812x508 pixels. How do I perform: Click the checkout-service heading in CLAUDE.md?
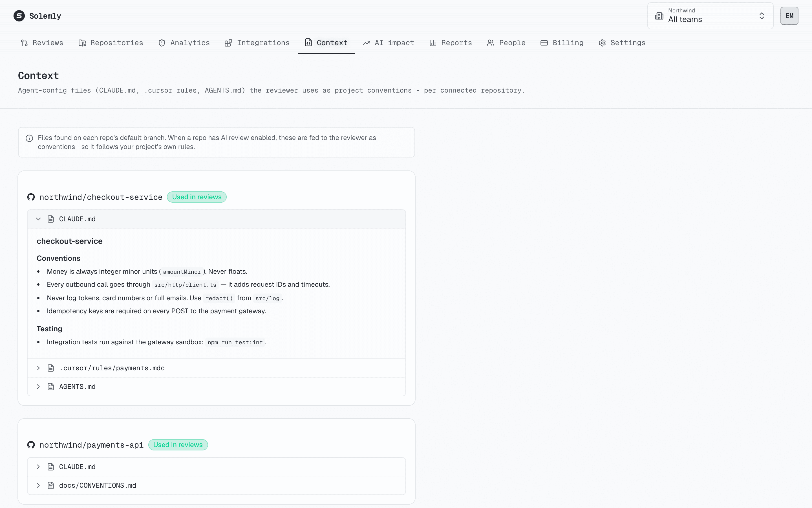click(x=69, y=241)
